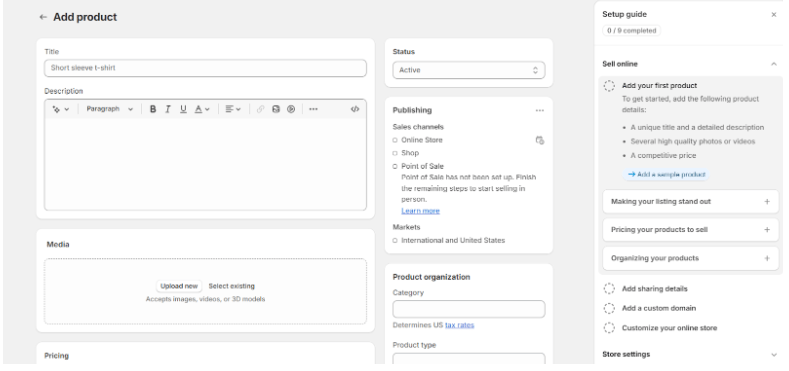Mark Customize your online store step circle

click(x=609, y=328)
